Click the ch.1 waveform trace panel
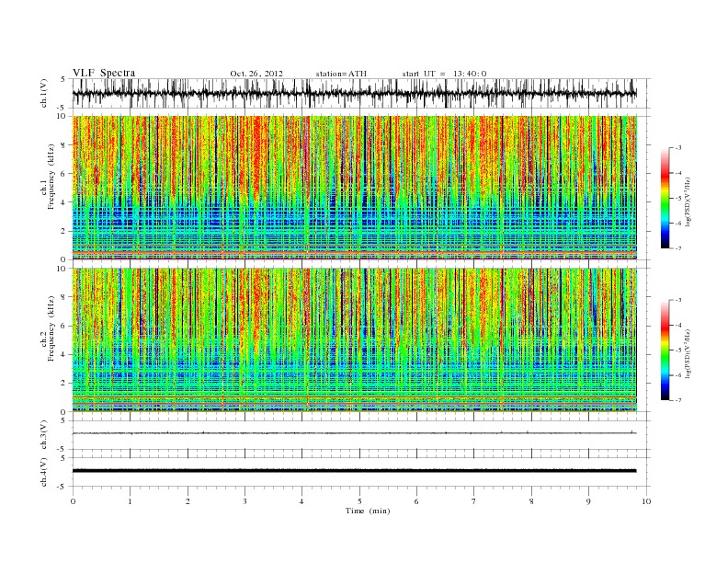The image size is (728, 563). (361, 93)
